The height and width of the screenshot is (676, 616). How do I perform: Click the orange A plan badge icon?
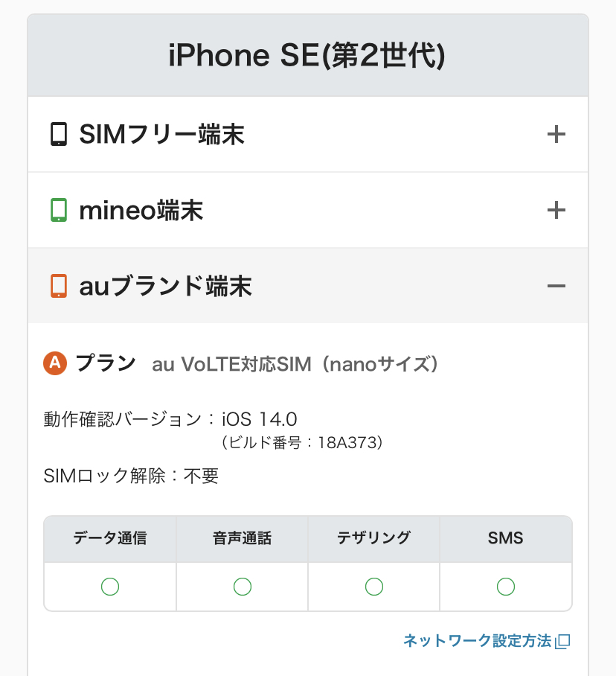56,363
